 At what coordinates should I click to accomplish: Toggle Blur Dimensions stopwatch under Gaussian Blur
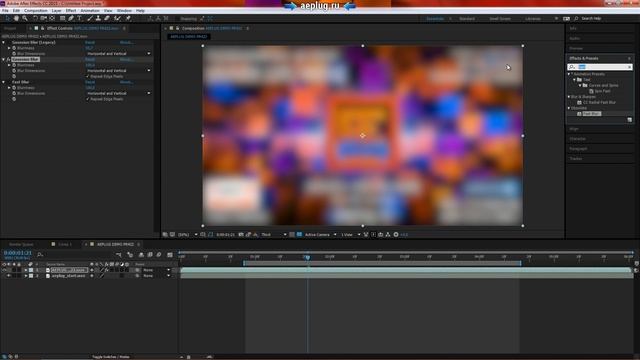(x=14, y=71)
